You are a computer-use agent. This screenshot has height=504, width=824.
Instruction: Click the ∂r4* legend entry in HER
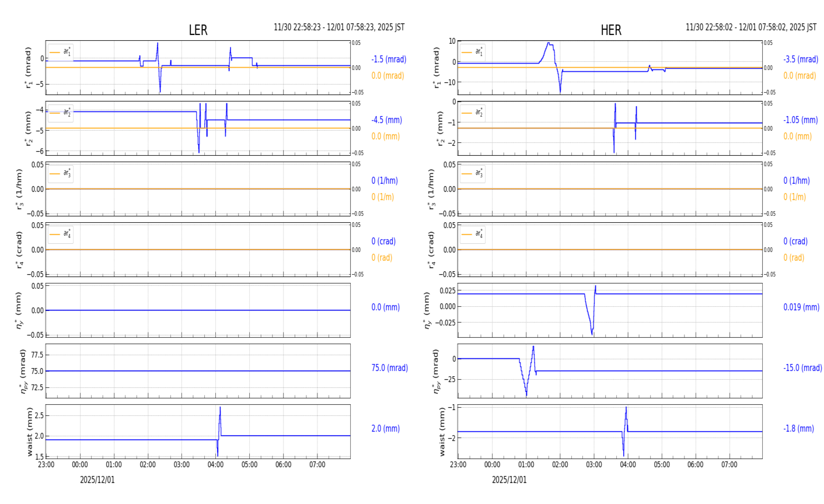[473, 234]
